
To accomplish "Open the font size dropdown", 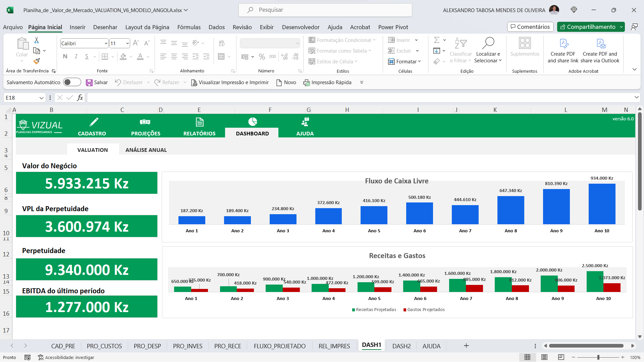I will coord(126,43).
